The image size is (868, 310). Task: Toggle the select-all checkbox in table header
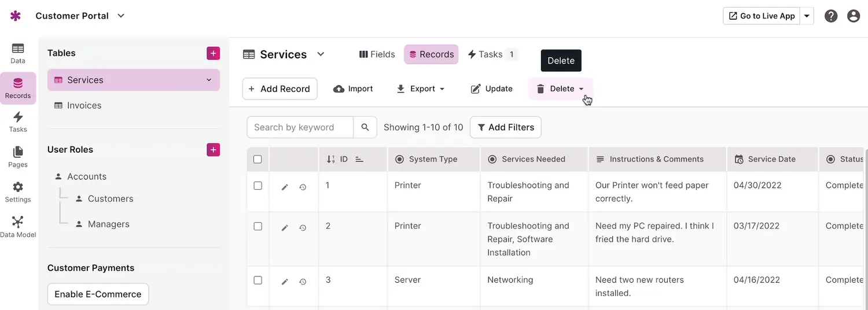point(258,159)
